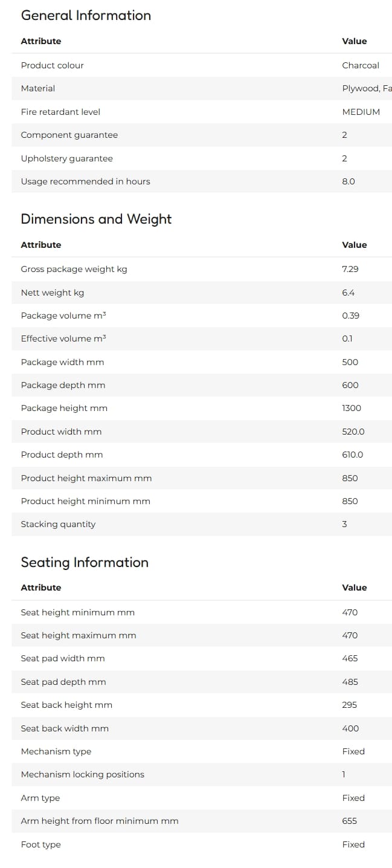The height and width of the screenshot is (868, 392).
Task: Select the Material attribute row
Action: [x=202, y=88]
